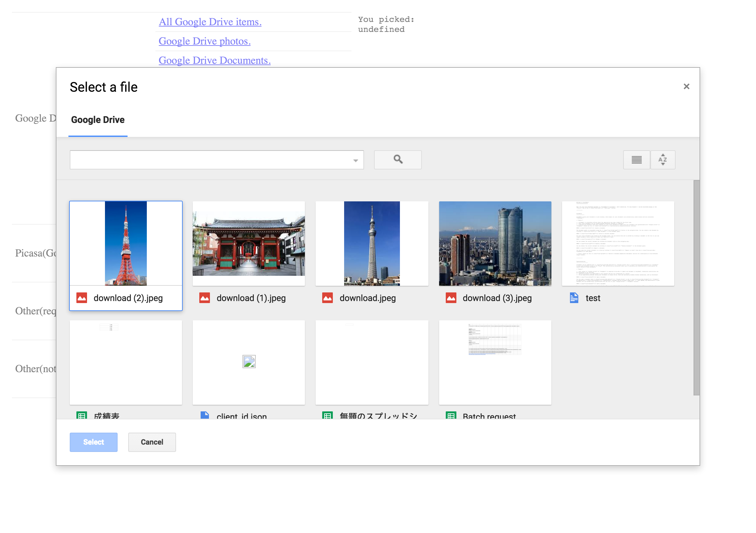This screenshot has width=756, height=533.
Task: Click the red image icon beside download (2).jpeg
Action: point(82,298)
